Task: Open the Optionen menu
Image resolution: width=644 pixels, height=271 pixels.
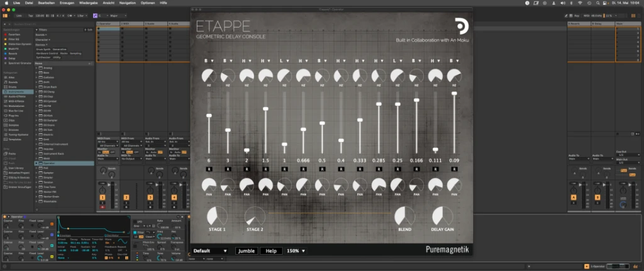Action: pyautogui.click(x=148, y=3)
